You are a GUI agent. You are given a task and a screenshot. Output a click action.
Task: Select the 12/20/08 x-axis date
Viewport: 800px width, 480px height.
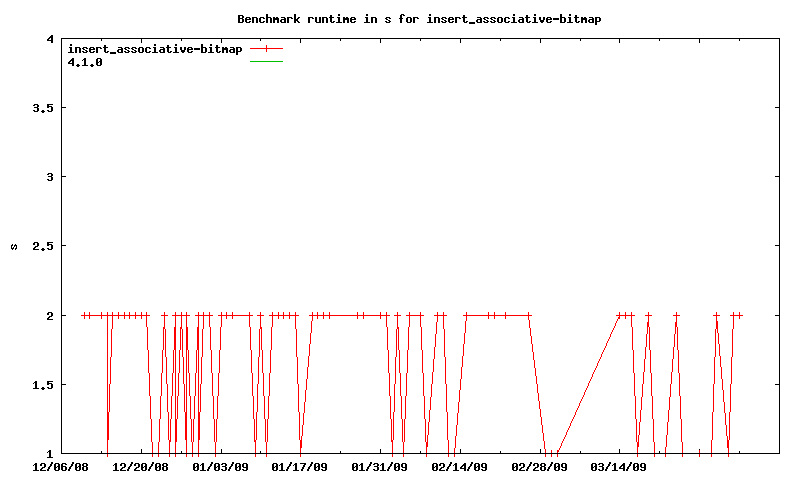(x=140, y=466)
